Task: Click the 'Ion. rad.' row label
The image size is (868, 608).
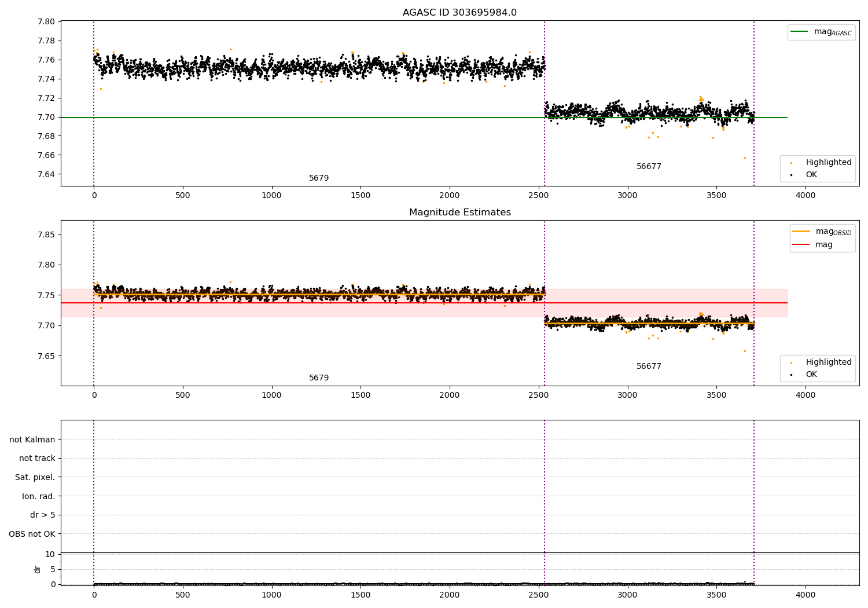Action: coord(39,496)
